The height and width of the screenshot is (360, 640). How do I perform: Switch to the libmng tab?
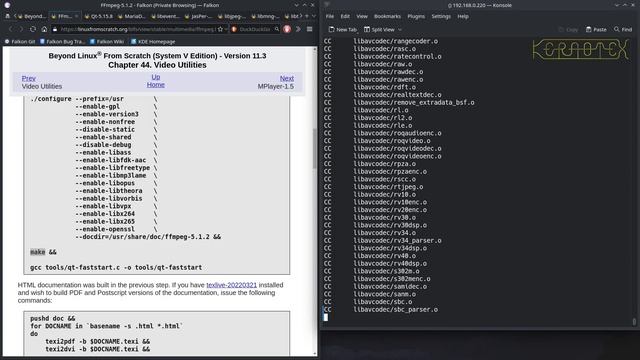[x=265, y=16]
